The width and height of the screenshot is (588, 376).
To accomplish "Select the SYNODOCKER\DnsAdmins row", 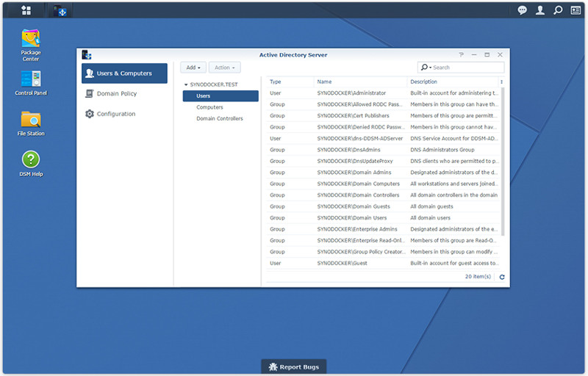I will click(383, 149).
